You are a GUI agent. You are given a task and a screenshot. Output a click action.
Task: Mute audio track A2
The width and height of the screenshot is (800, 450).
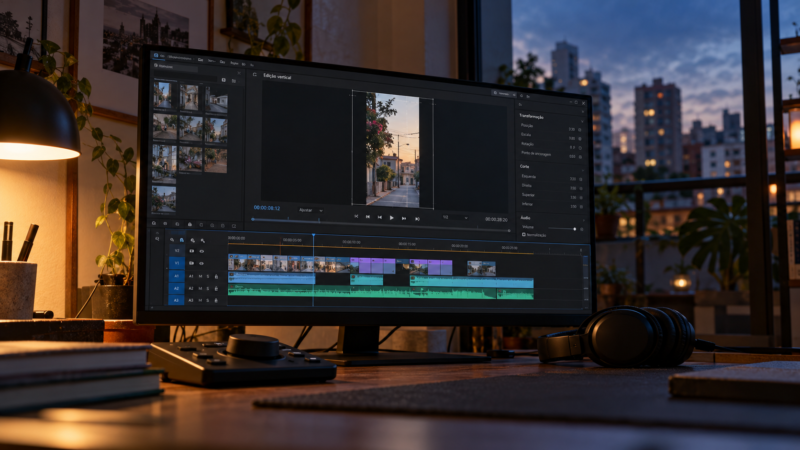tap(201, 288)
